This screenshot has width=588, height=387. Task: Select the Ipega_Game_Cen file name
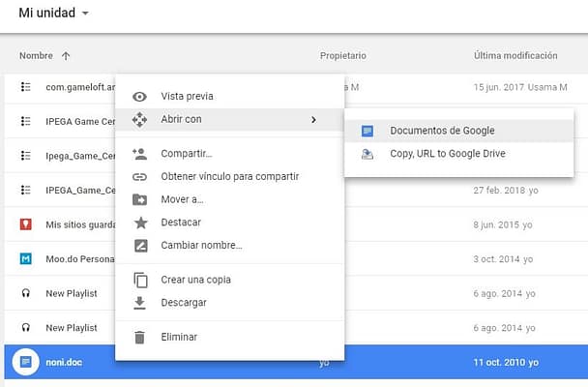80,156
